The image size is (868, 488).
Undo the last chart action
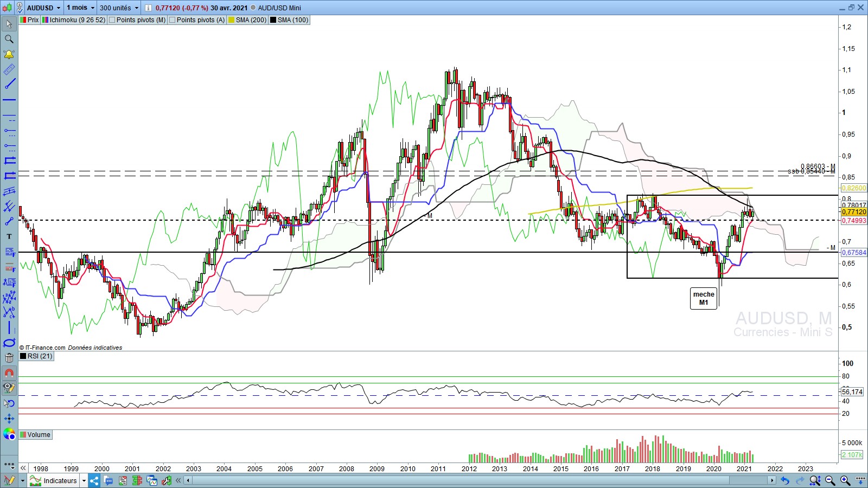pyautogui.click(x=784, y=480)
